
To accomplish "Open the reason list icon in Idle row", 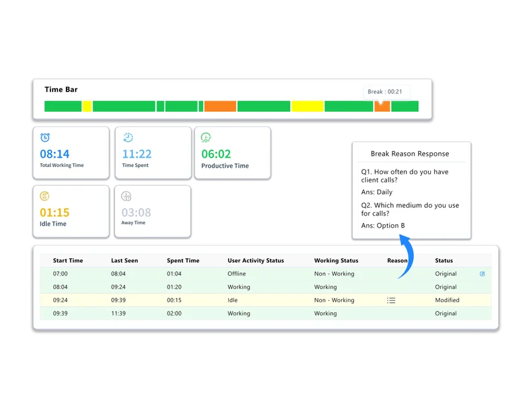I will point(391,300).
